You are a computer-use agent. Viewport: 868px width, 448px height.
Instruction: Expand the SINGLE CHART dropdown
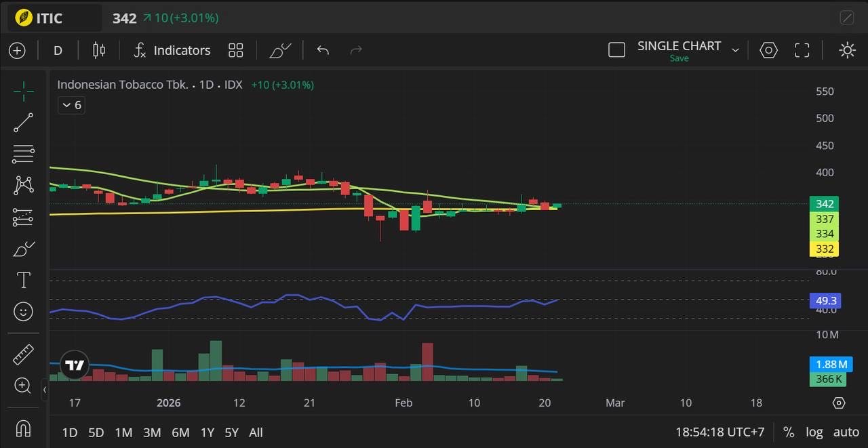[735, 50]
